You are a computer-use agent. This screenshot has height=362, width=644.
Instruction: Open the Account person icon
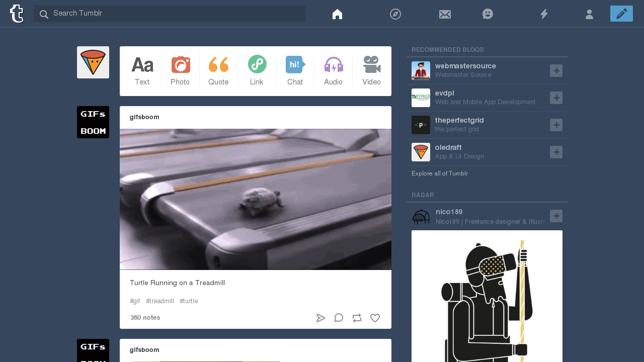tap(589, 14)
